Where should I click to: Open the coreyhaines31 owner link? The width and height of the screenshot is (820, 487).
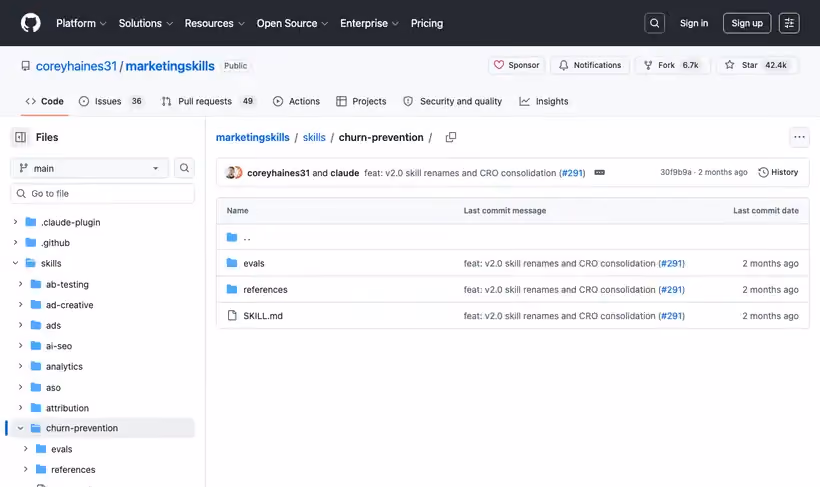tap(76, 66)
